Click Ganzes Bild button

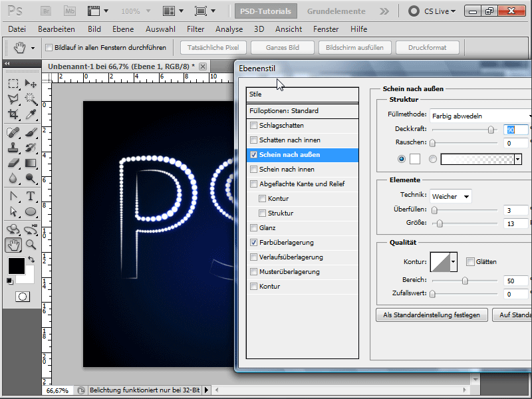pyautogui.click(x=282, y=47)
